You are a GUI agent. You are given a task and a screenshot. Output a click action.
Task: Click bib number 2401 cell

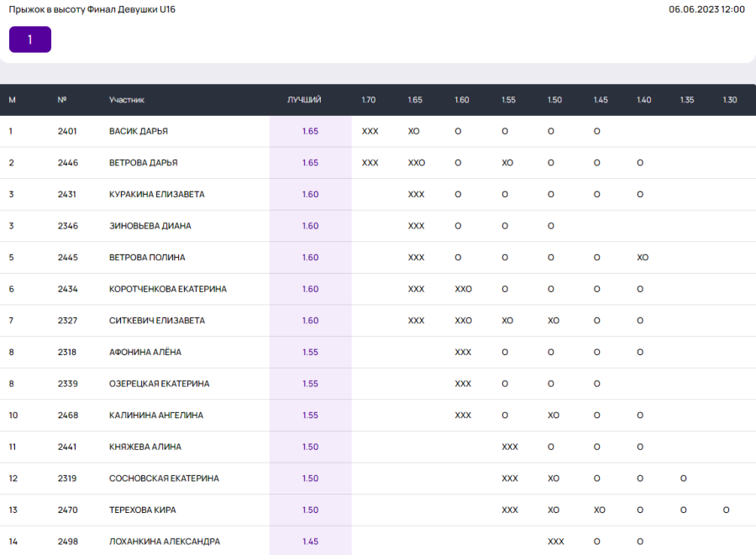click(67, 131)
